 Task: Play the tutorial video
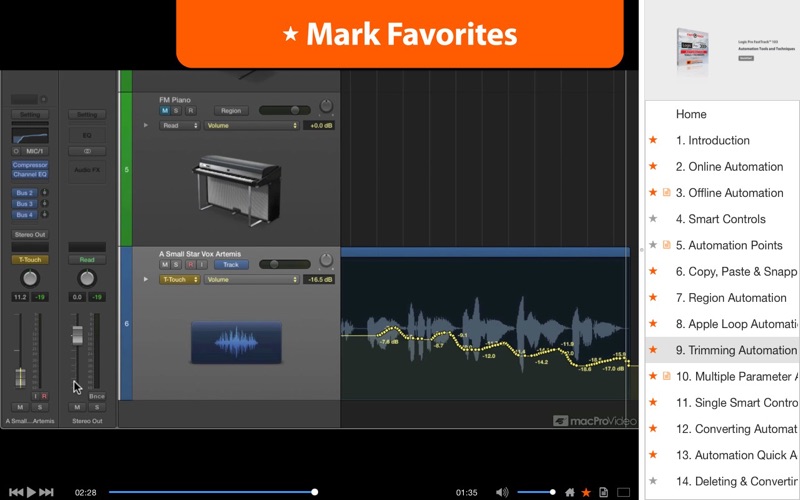(31, 492)
